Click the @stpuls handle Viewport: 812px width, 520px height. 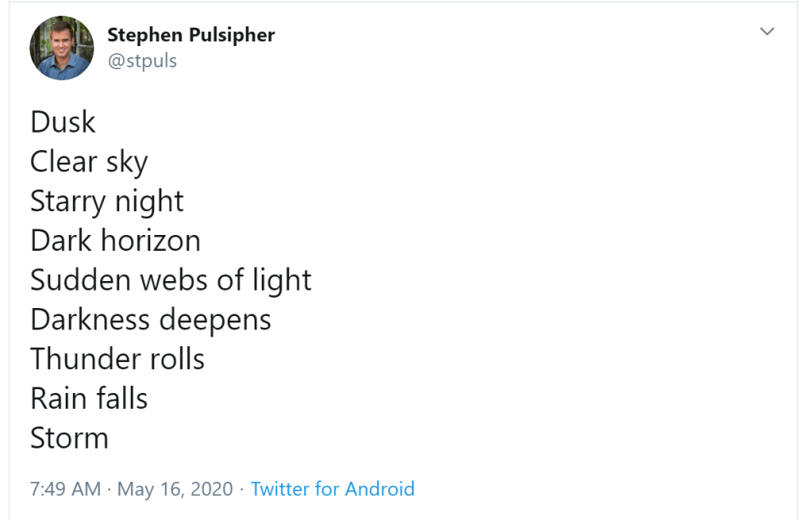click(x=142, y=61)
